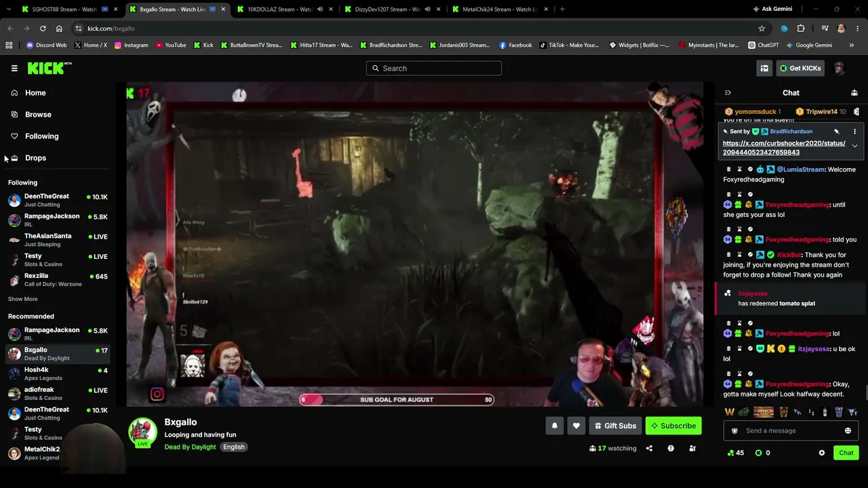
Task: Open Hosh4k channel in the Recommended list
Action: pos(58,373)
